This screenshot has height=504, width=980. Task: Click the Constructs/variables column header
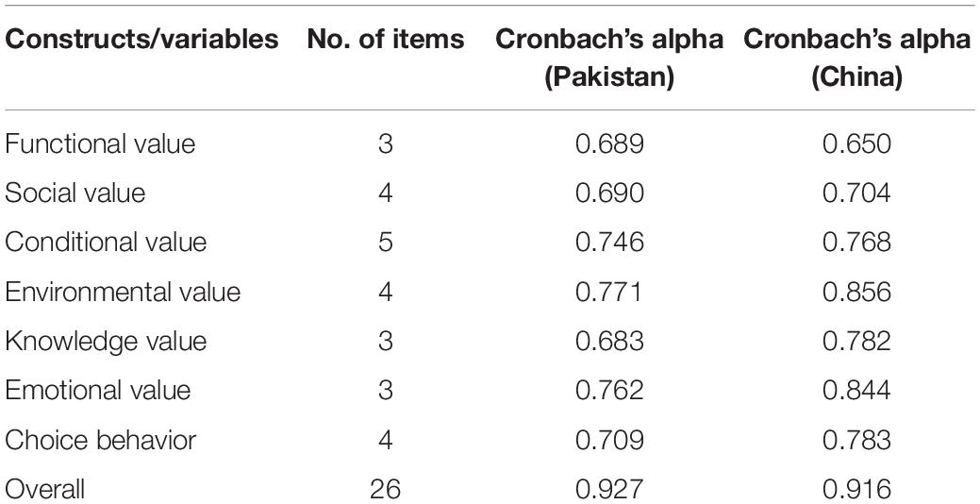(141, 40)
